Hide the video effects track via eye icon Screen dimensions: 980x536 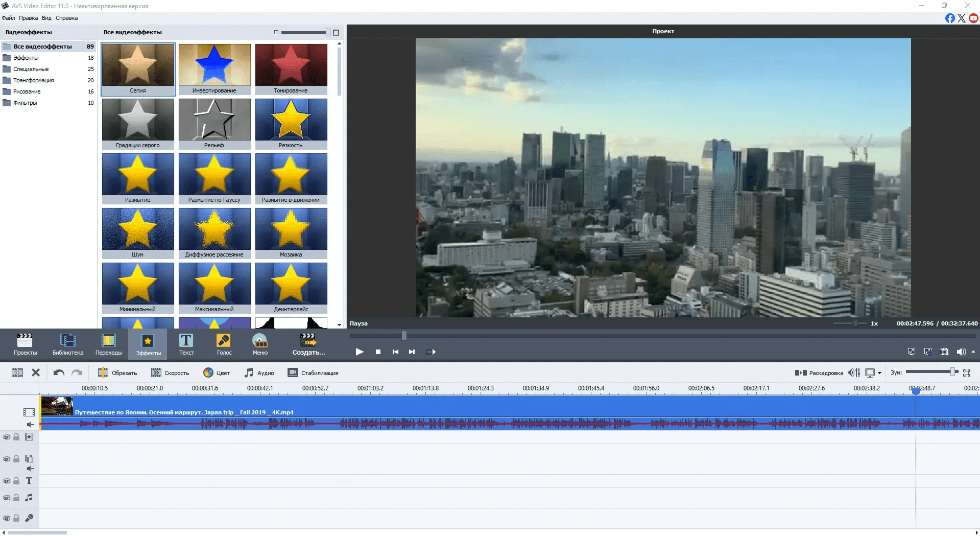7,437
